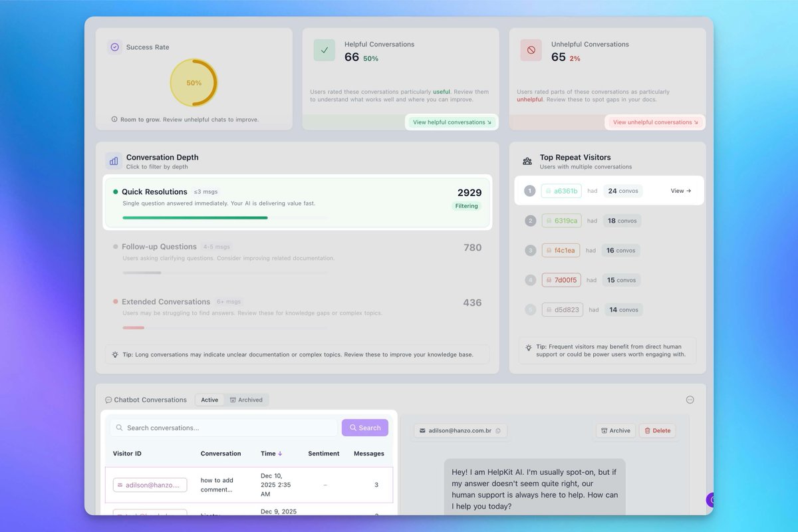Click the 14 convos badge

click(624, 310)
